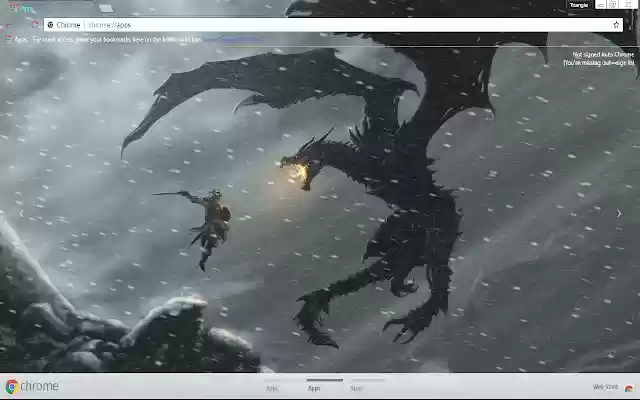Click the Triangle profile button

579,5
